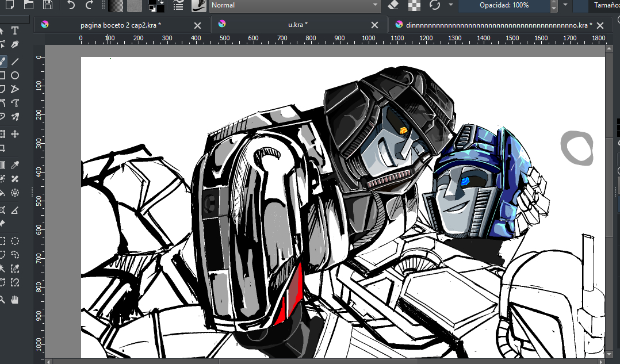
Task: Expand dropdown arrow next to reload preset
Action: 450,5
